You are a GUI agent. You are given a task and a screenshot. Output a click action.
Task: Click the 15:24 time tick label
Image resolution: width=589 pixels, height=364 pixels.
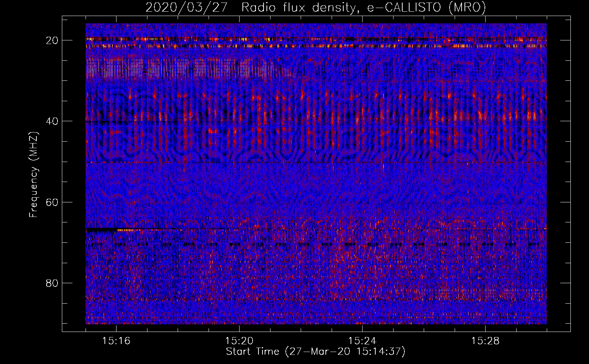(362, 341)
